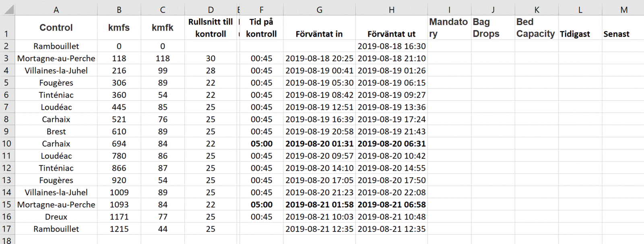The height and width of the screenshot is (244, 644).
Task: Select the Dreux cell
Action: point(56,217)
